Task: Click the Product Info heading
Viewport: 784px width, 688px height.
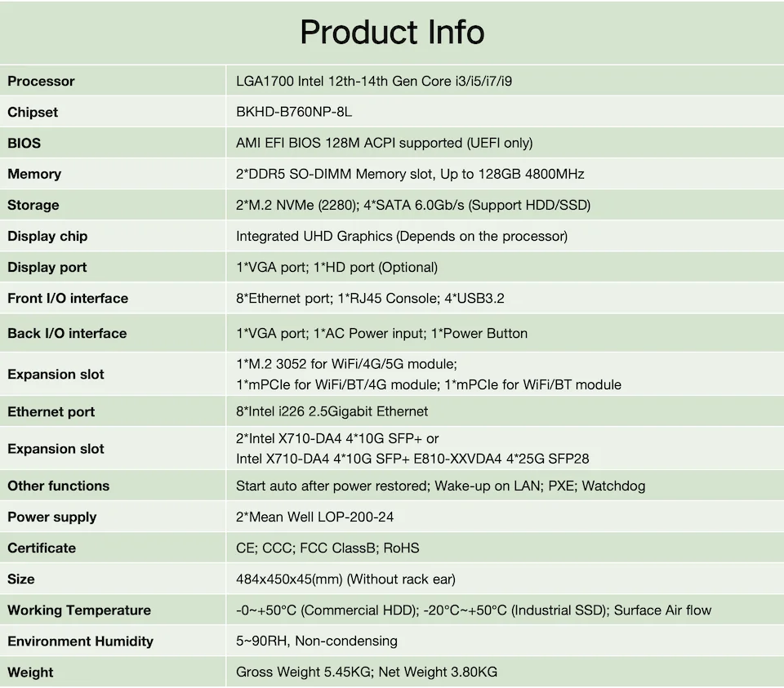Action: pyautogui.click(x=392, y=32)
